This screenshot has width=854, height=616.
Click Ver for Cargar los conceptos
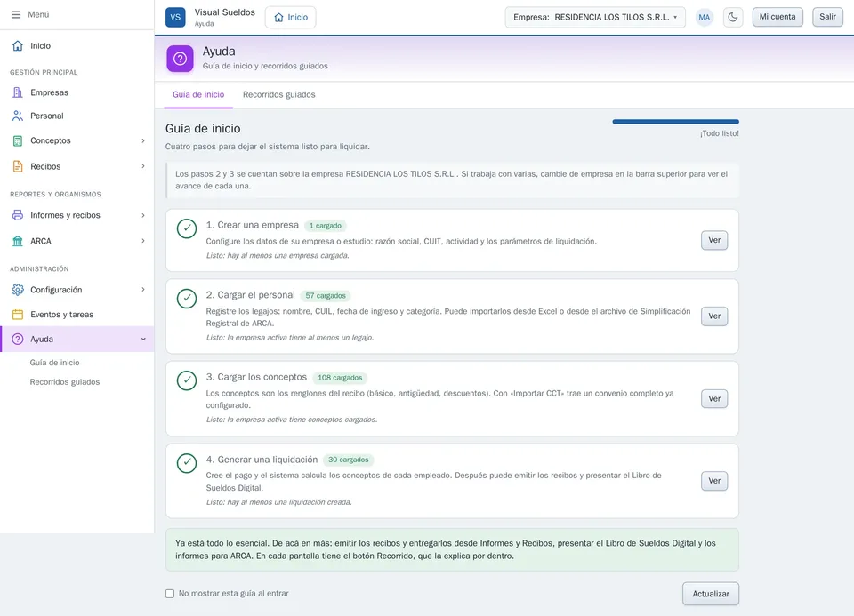tap(714, 399)
